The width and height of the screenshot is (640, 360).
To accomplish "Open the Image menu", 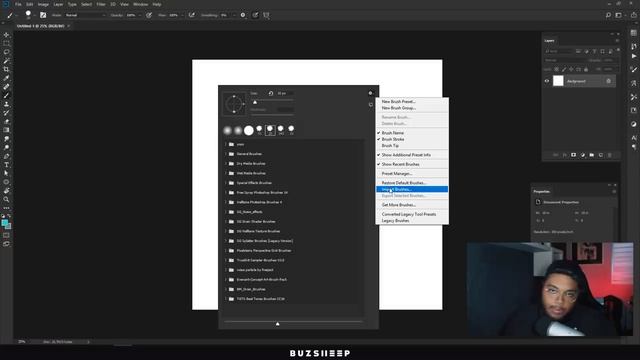I will click(43, 4).
